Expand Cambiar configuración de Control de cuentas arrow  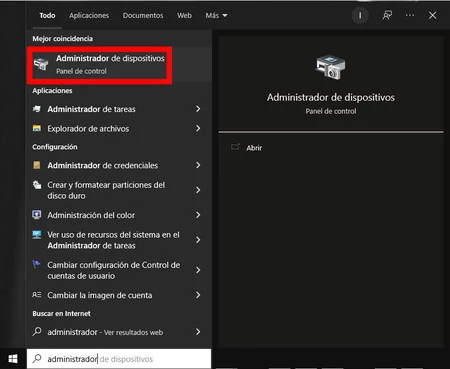tap(198, 270)
